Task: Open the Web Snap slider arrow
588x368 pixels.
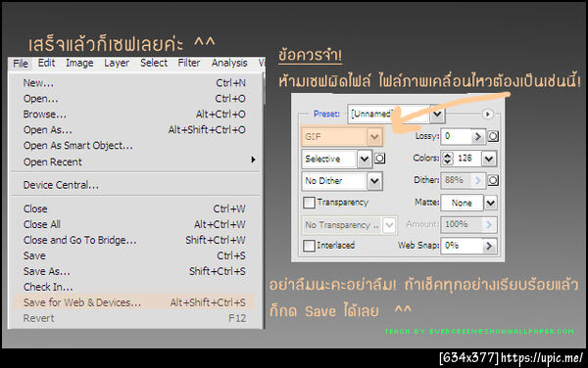Action: tap(489, 246)
